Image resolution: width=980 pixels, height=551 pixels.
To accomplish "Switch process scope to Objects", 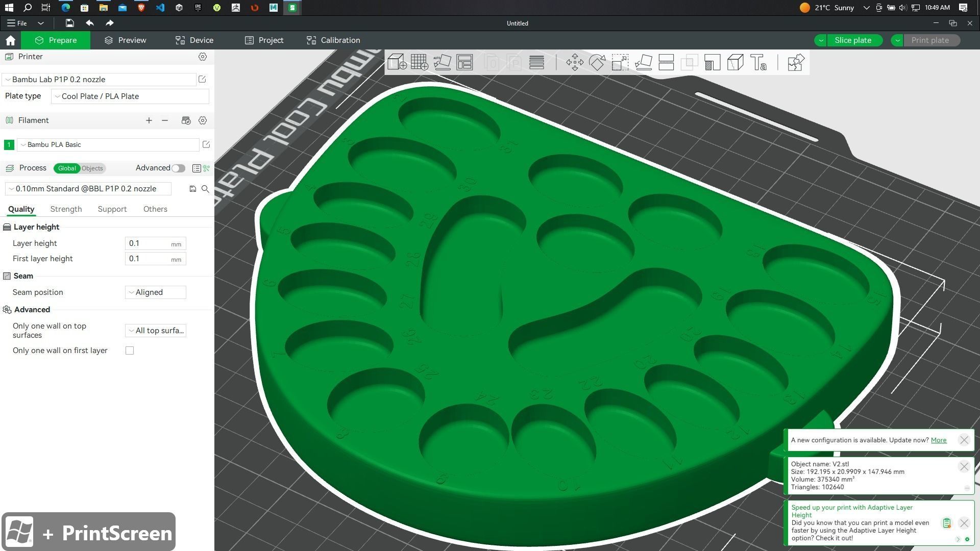I will [92, 168].
